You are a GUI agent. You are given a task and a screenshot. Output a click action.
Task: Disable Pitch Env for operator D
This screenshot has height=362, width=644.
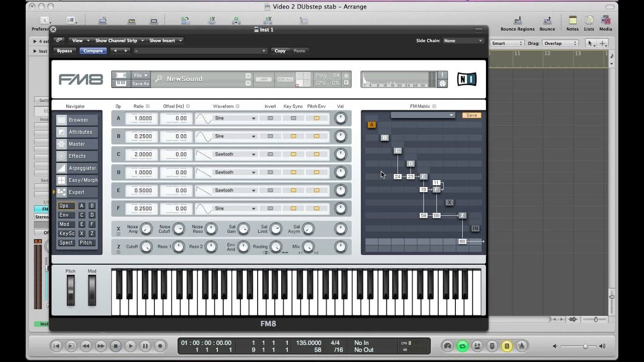(316, 172)
